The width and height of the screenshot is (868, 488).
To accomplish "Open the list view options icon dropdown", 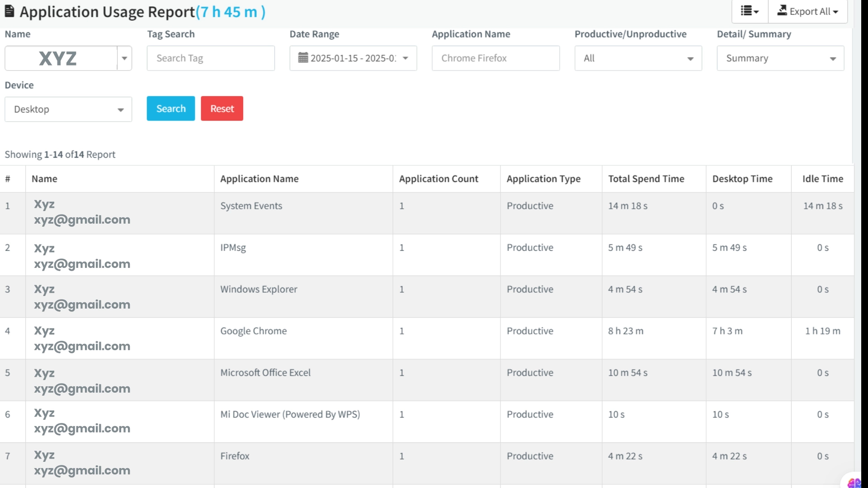I will (750, 11).
